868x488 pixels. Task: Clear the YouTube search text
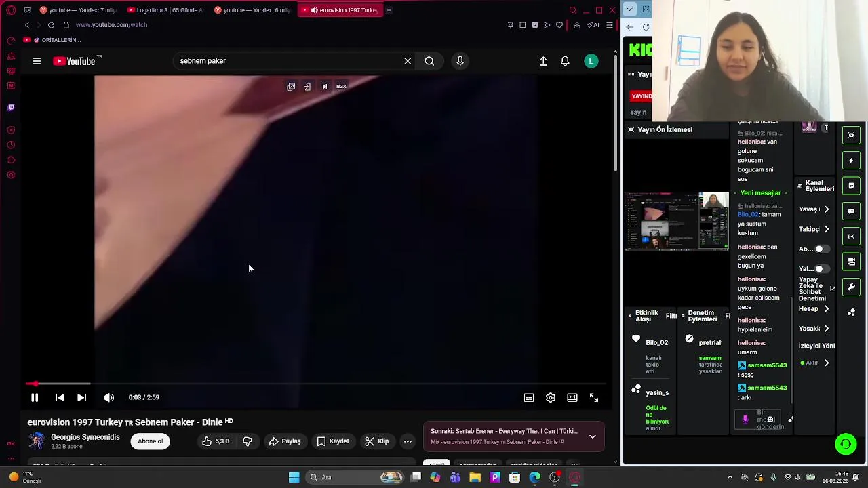(408, 61)
